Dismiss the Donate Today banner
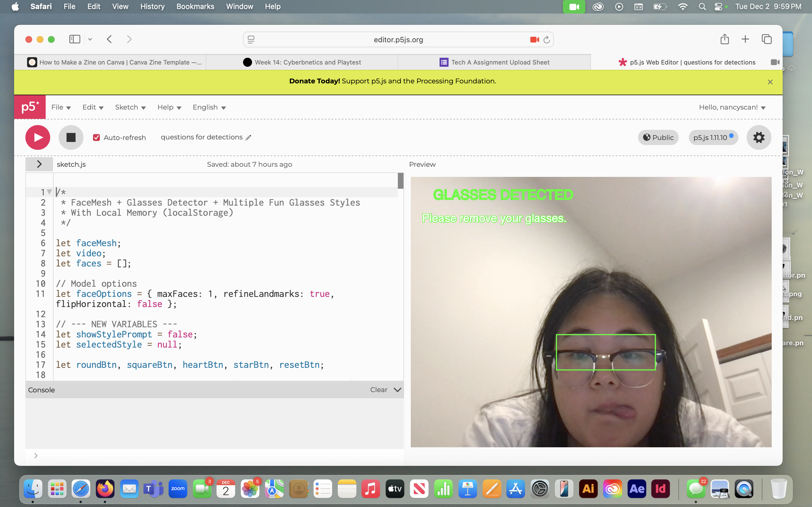Image resolution: width=812 pixels, height=507 pixels. point(770,82)
